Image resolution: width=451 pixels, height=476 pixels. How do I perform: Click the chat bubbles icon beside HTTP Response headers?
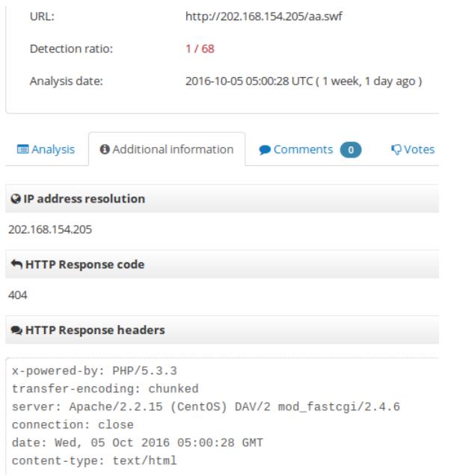click(x=16, y=330)
